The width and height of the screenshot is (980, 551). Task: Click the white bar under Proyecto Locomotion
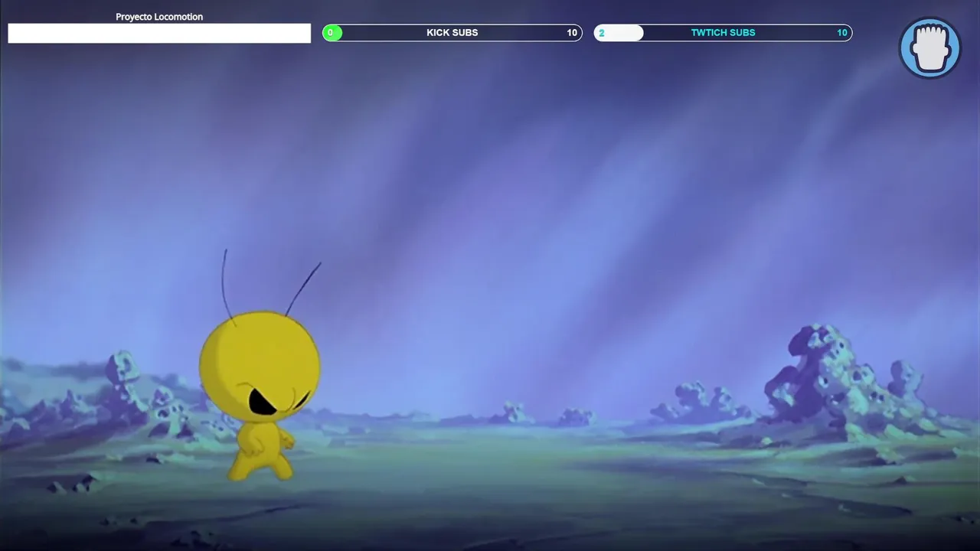tap(159, 33)
